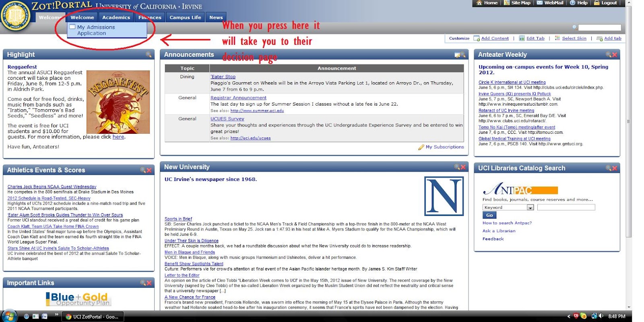Click the Important Links panel magnifier icon
644x322 pixels.
pos(143,283)
